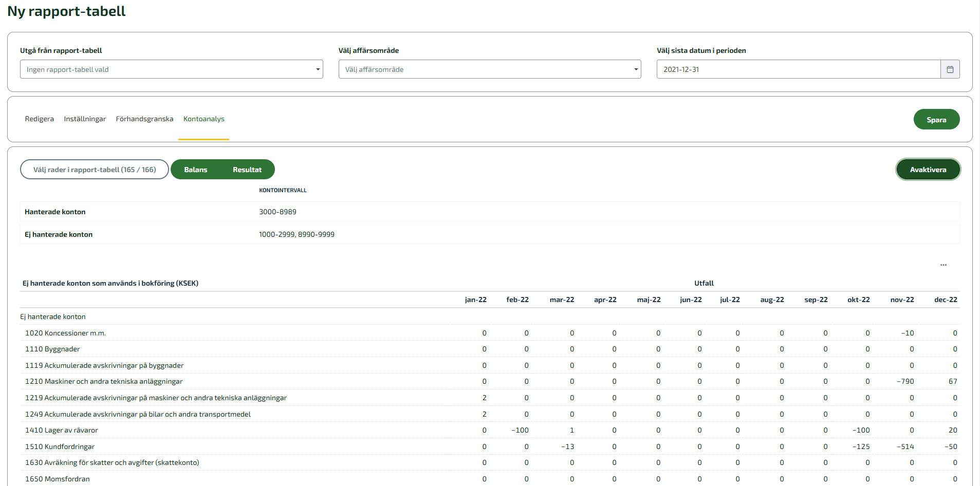Click the KONTOINTERVALL column header
Viewport: 980px width, 486px height.
[283, 190]
